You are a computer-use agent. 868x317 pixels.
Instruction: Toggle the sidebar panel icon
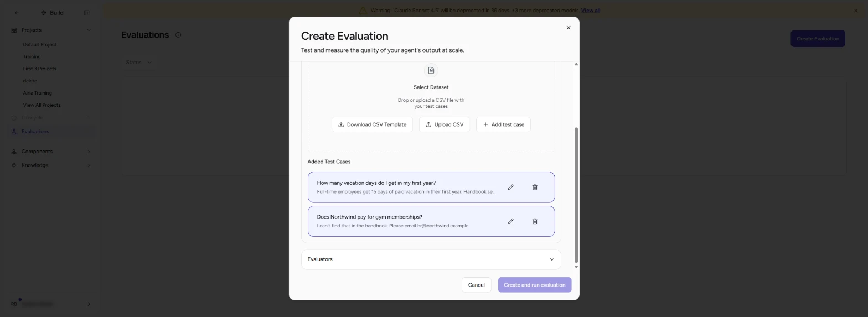[86, 13]
